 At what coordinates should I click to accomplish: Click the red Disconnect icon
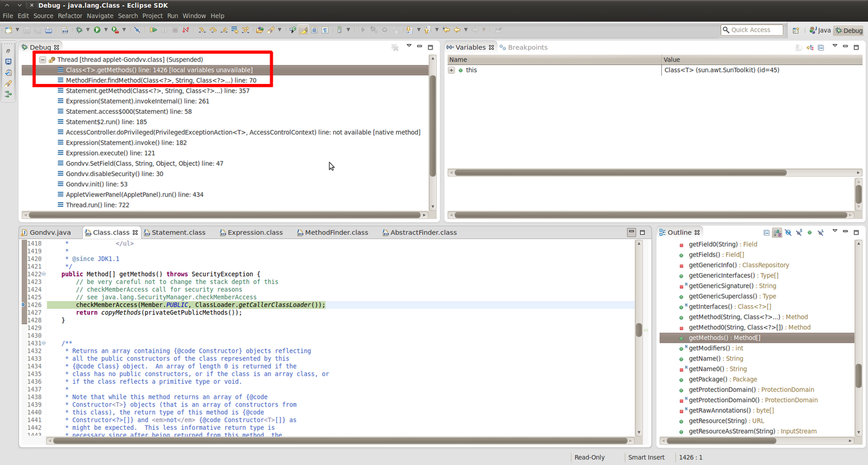coord(186,30)
